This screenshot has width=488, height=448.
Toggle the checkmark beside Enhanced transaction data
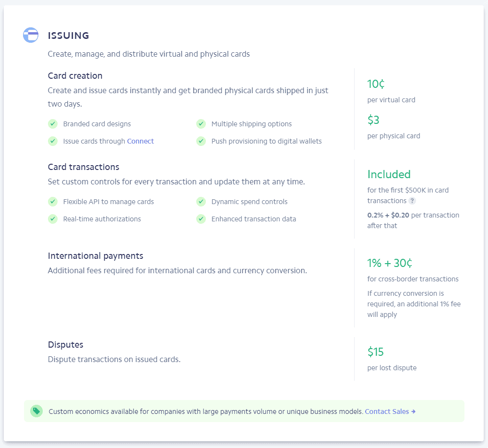pyautogui.click(x=201, y=219)
